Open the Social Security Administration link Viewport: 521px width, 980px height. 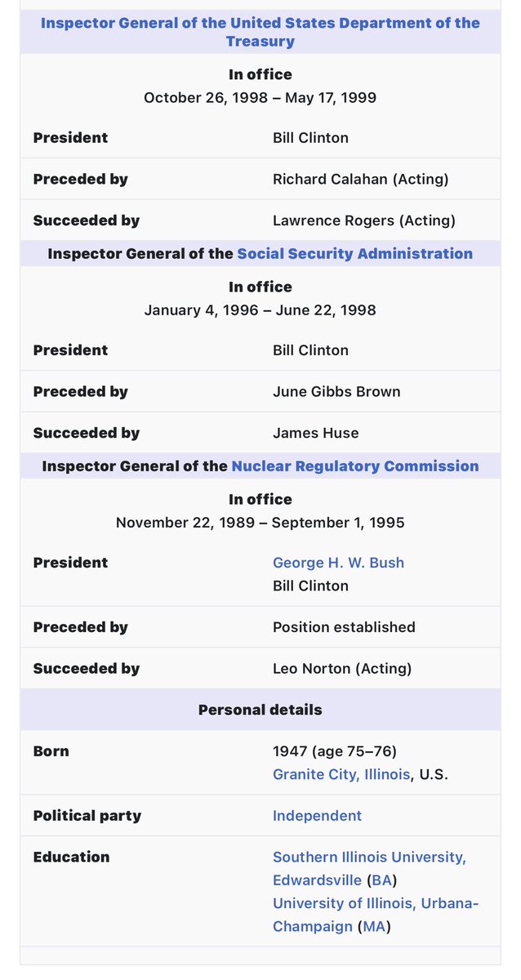click(354, 253)
